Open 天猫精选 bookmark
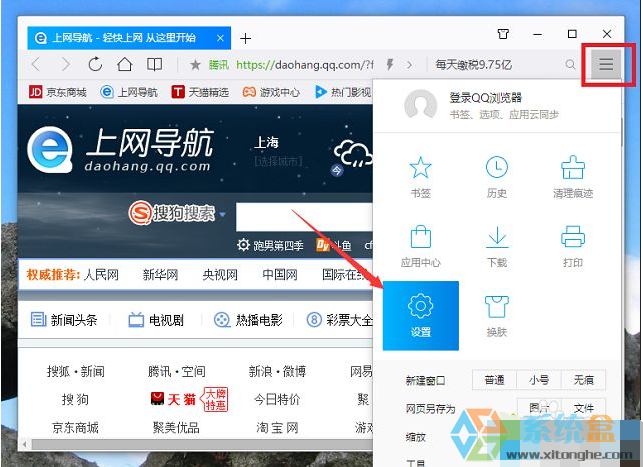The image size is (643, 467). tap(200, 92)
